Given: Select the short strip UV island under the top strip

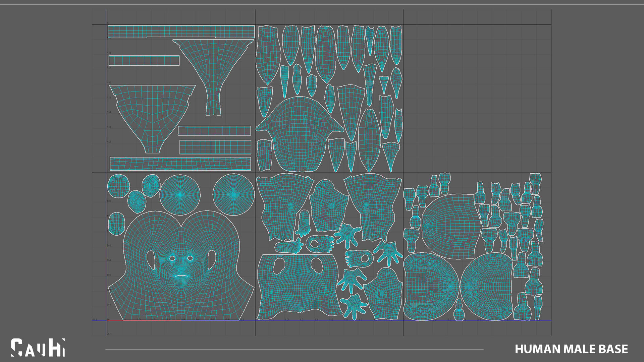Looking at the screenshot, I should click(144, 60).
